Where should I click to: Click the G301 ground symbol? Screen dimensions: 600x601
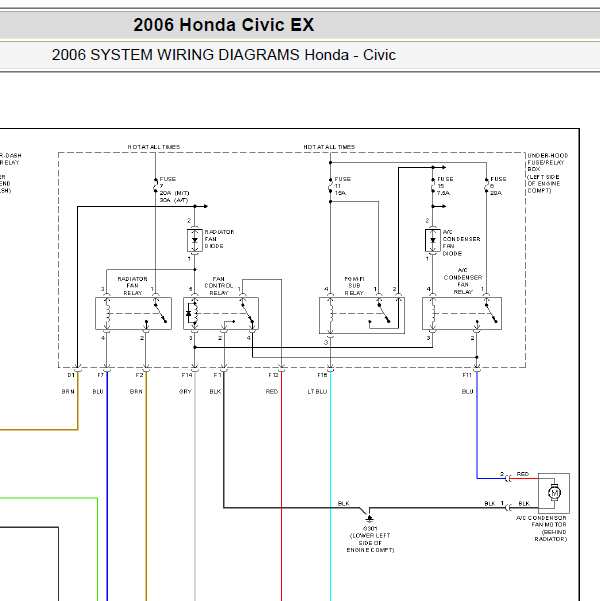click(369, 518)
